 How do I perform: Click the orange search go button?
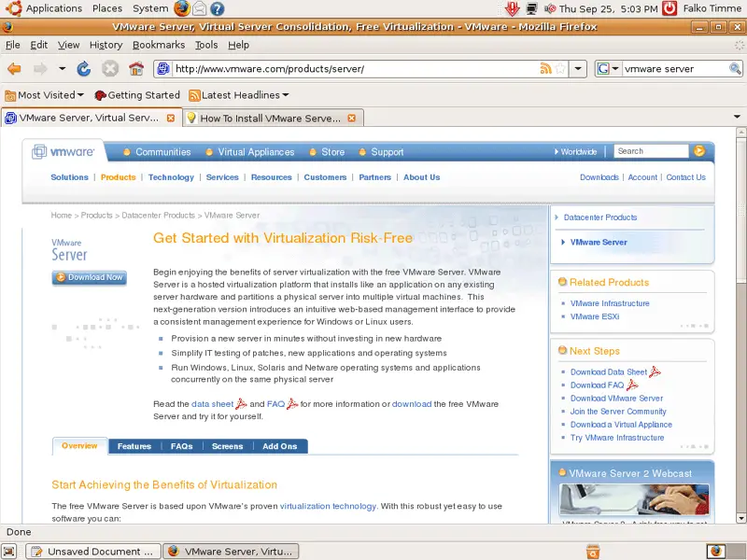699,151
